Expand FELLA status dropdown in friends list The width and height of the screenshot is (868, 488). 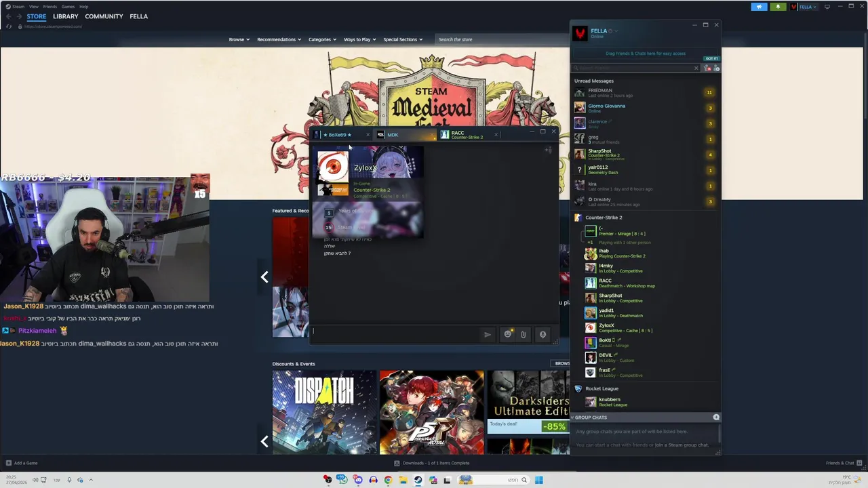(616, 30)
